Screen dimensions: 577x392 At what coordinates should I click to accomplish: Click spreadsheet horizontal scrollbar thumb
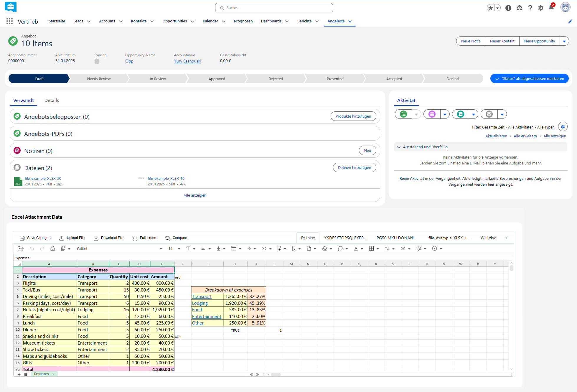pos(276,375)
